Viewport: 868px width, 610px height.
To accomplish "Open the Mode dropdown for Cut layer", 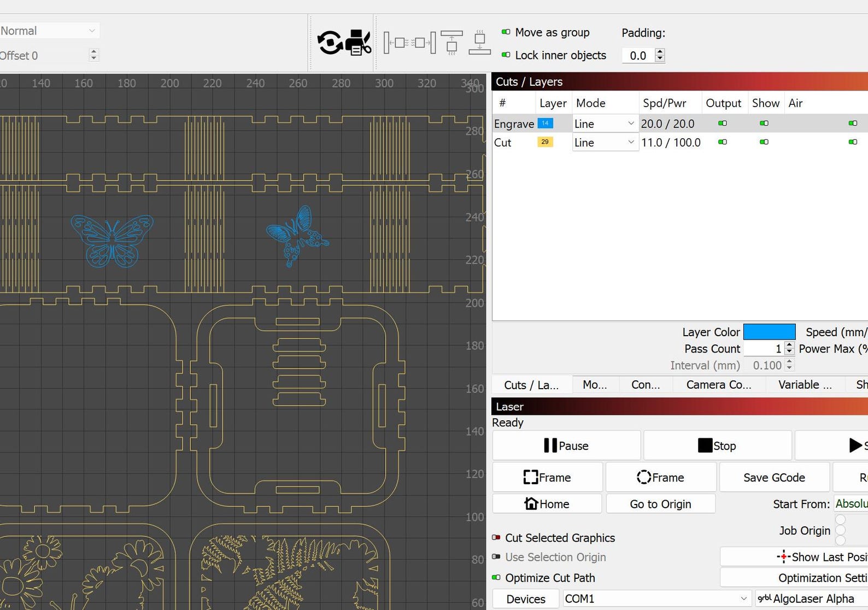I will tap(605, 143).
